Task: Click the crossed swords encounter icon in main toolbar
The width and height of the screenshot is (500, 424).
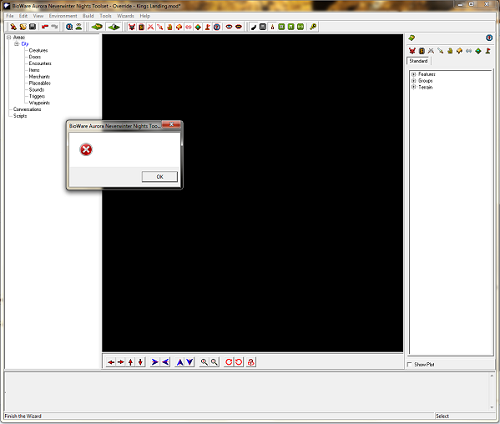Action: click(x=151, y=27)
